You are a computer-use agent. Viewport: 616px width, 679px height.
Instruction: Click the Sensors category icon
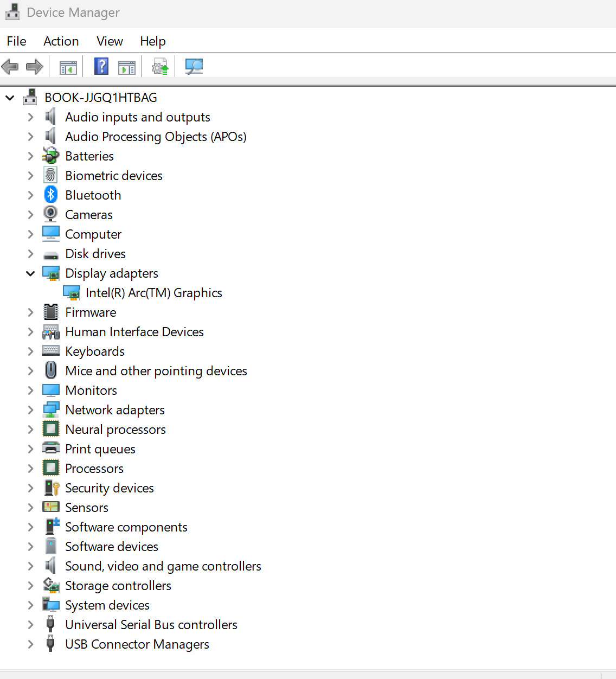[x=51, y=507]
